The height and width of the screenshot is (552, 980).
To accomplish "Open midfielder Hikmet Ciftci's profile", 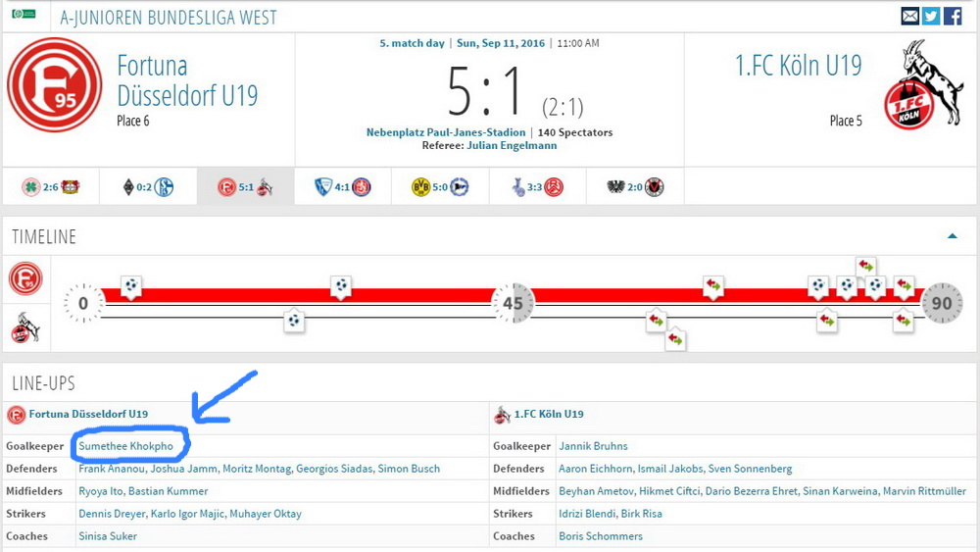I will coord(669,491).
